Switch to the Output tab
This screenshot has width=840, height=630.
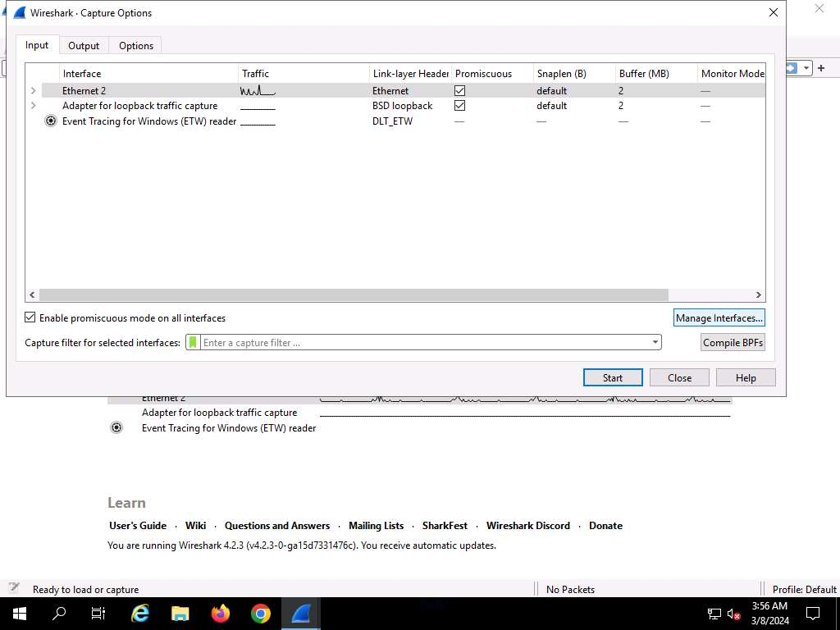84,46
